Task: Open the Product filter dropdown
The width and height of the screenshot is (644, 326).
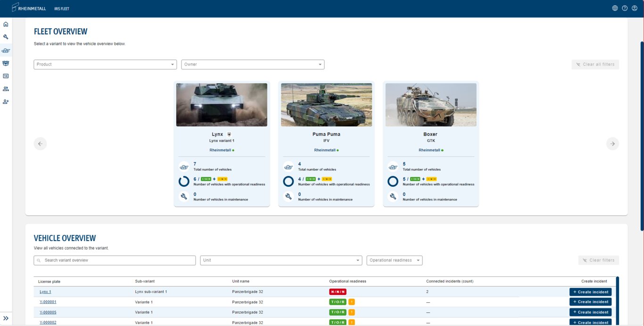Action: point(105,65)
